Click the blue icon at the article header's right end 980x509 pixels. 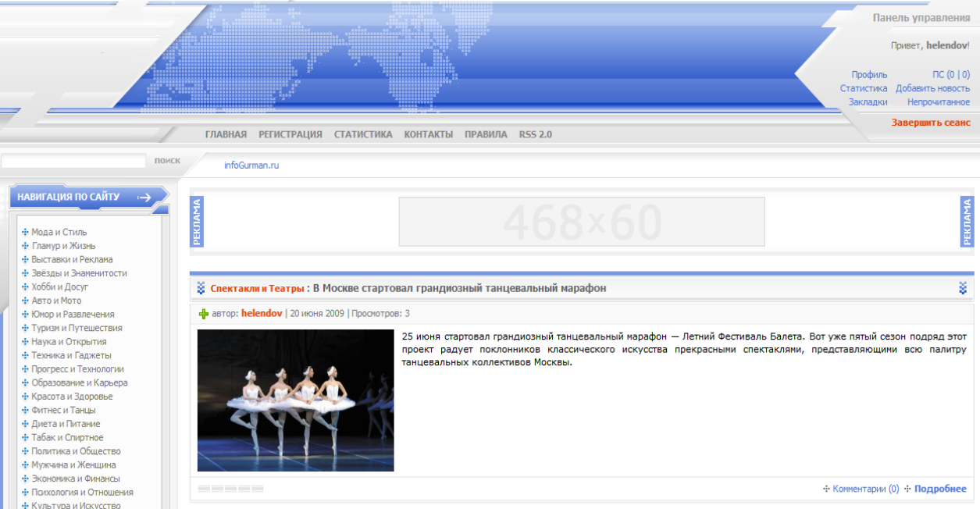[963, 288]
